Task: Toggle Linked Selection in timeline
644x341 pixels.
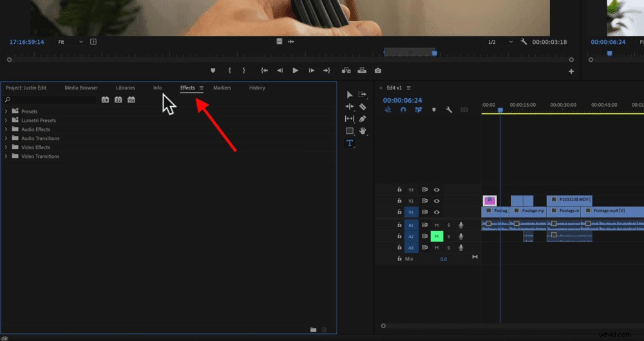Action: (x=419, y=110)
